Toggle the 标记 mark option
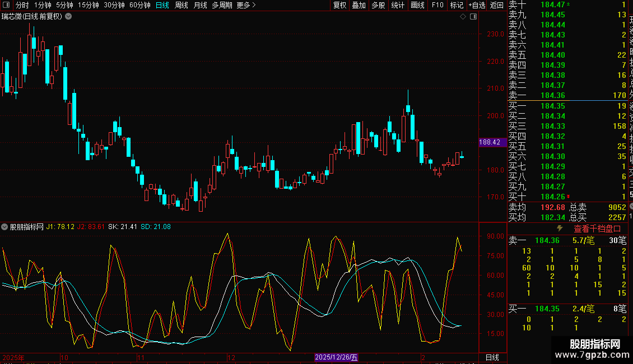633x364 pixels. click(x=457, y=5)
